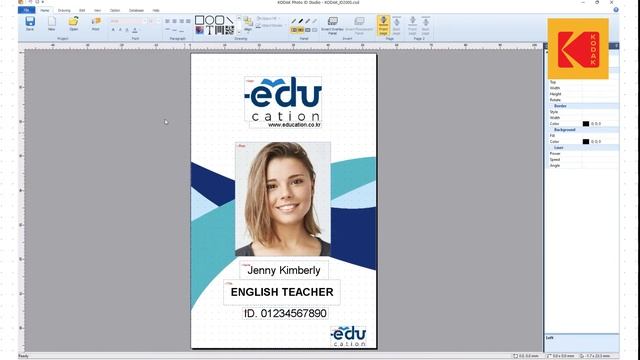640x360 pixels.
Task: Open the help question mark icon
Action: click(616, 10)
